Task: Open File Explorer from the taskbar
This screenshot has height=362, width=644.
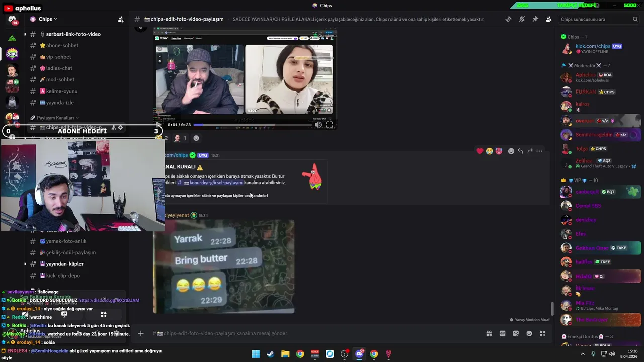Action: pyautogui.click(x=285, y=354)
